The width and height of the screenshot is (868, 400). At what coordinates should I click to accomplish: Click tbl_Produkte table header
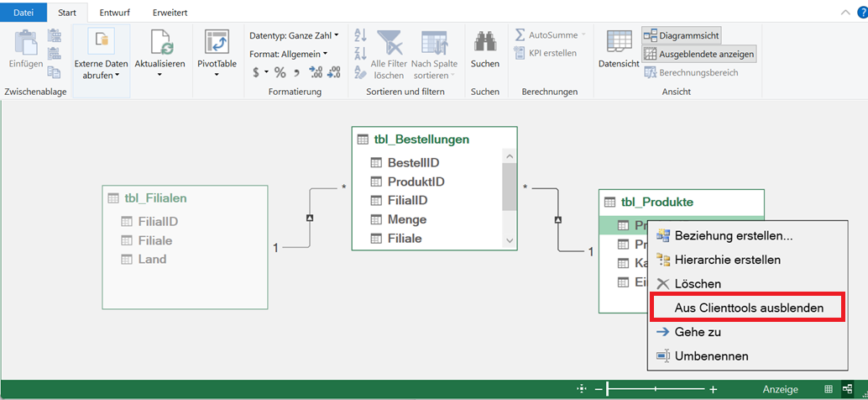(x=681, y=202)
